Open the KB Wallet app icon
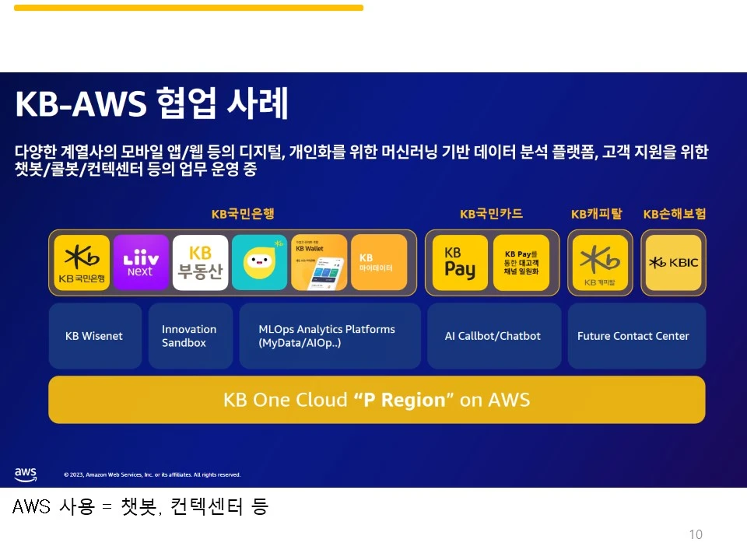The height and width of the screenshot is (560, 747). [x=319, y=261]
